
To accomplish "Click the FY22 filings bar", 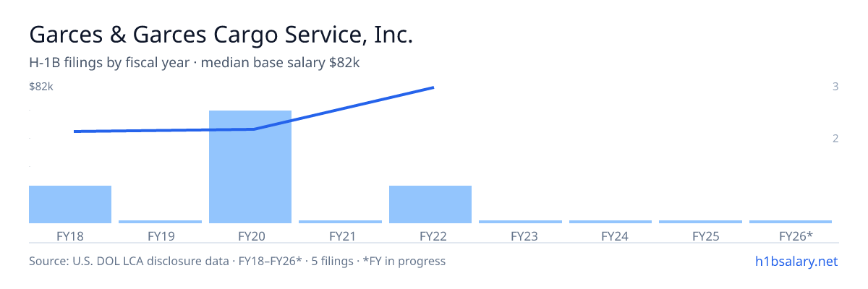I will point(430,204).
